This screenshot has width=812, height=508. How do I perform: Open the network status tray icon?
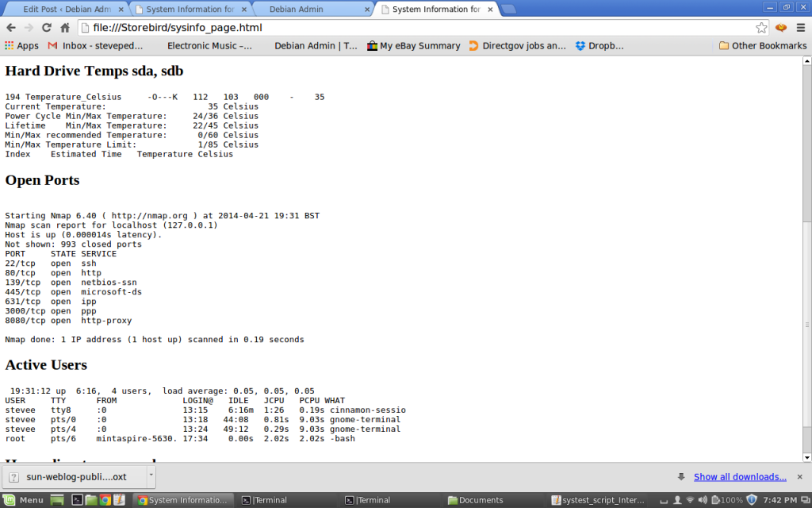688,501
